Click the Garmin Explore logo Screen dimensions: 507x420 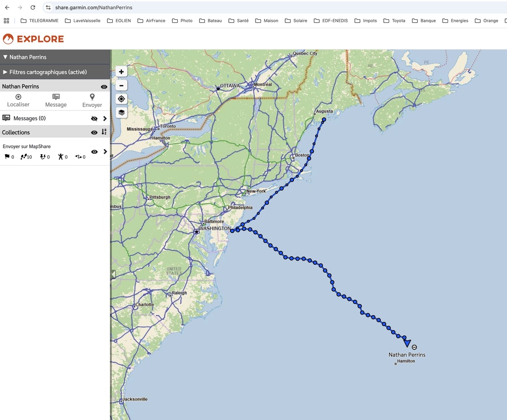[33, 39]
